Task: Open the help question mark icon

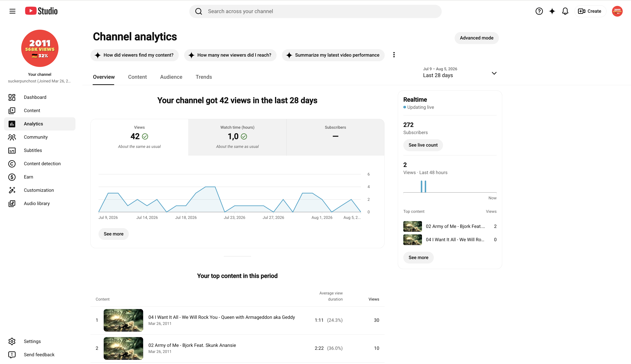Action: 539,11
